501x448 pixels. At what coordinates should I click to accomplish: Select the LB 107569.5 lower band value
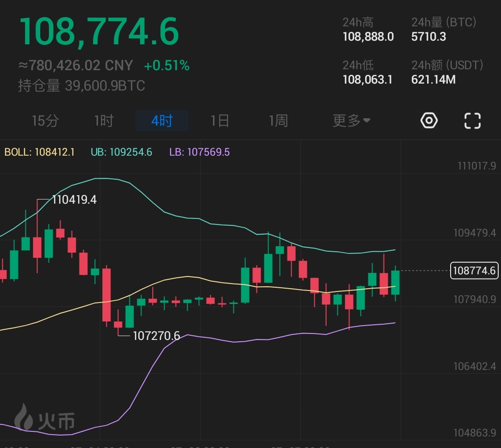pos(200,152)
